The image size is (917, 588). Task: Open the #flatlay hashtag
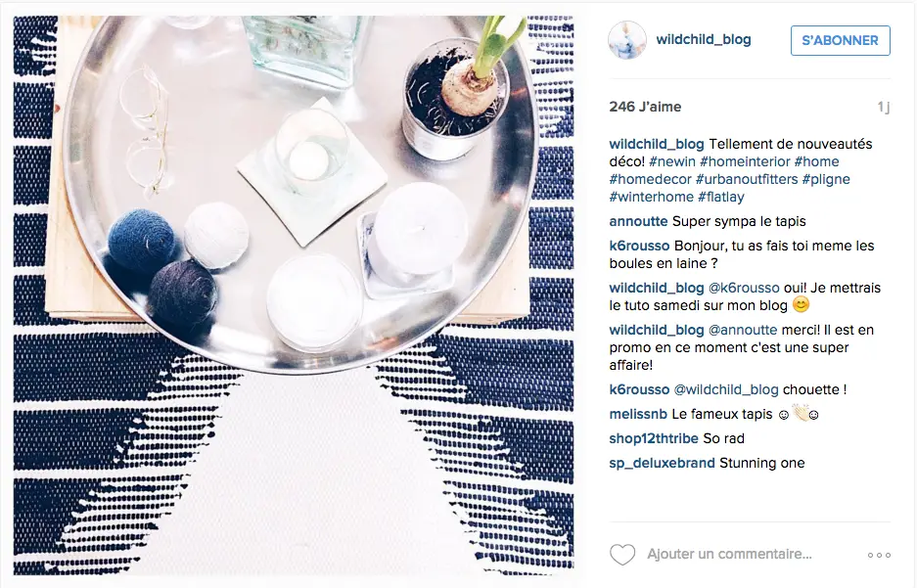coord(720,197)
